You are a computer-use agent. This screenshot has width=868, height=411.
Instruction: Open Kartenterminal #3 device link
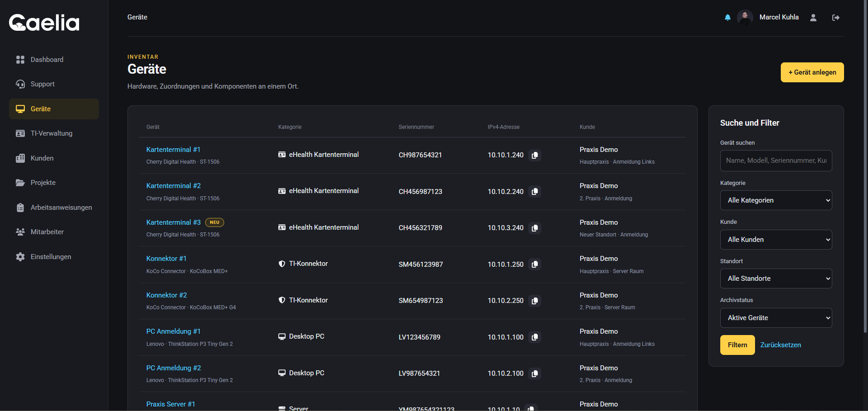(x=174, y=222)
